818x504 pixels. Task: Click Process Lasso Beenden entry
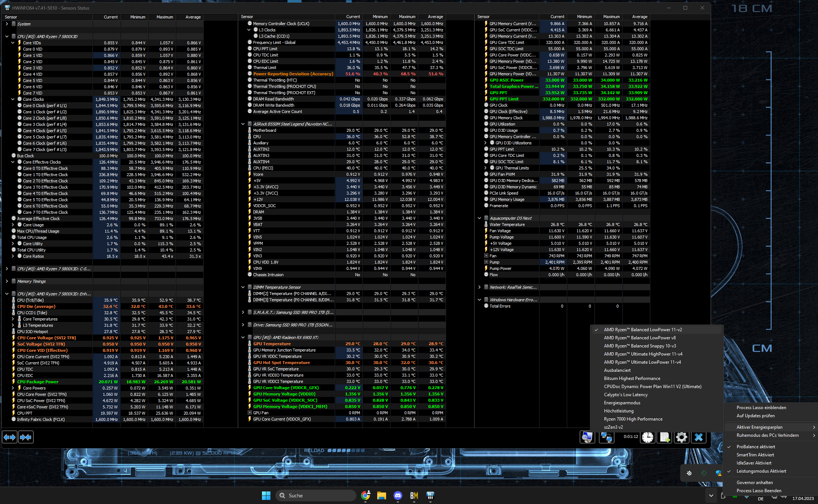pyautogui.click(x=759, y=491)
